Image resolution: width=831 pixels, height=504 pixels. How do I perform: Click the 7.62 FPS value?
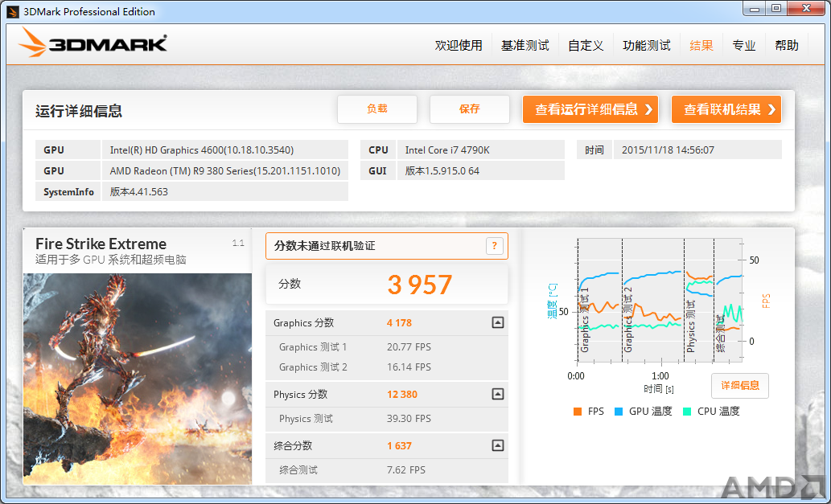406,470
